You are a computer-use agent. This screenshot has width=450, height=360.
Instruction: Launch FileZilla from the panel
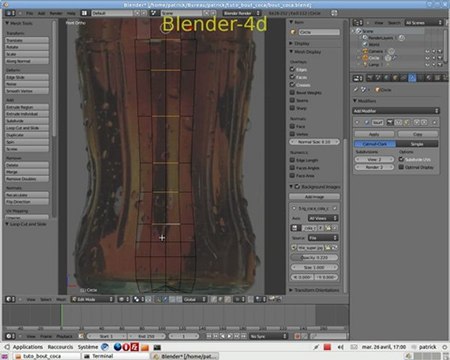[x=135, y=347]
